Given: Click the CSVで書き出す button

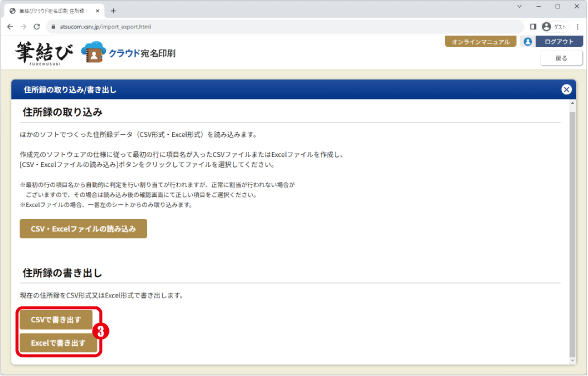Looking at the screenshot, I should pyautogui.click(x=56, y=320).
